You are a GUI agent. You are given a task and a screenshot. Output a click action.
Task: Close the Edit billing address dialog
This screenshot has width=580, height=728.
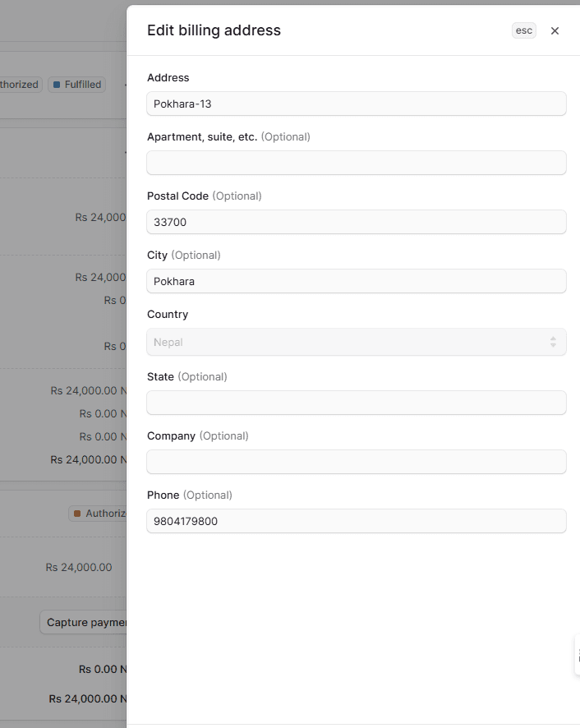tap(555, 30)
